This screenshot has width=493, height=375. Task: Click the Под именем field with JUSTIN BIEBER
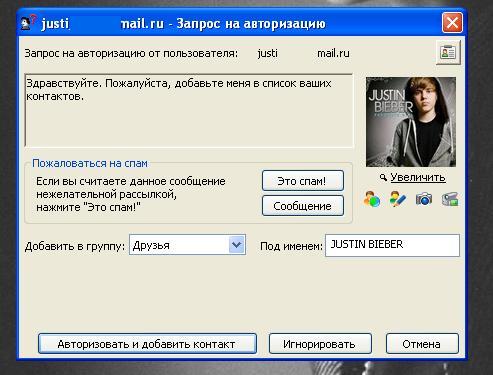pos(392,245)
